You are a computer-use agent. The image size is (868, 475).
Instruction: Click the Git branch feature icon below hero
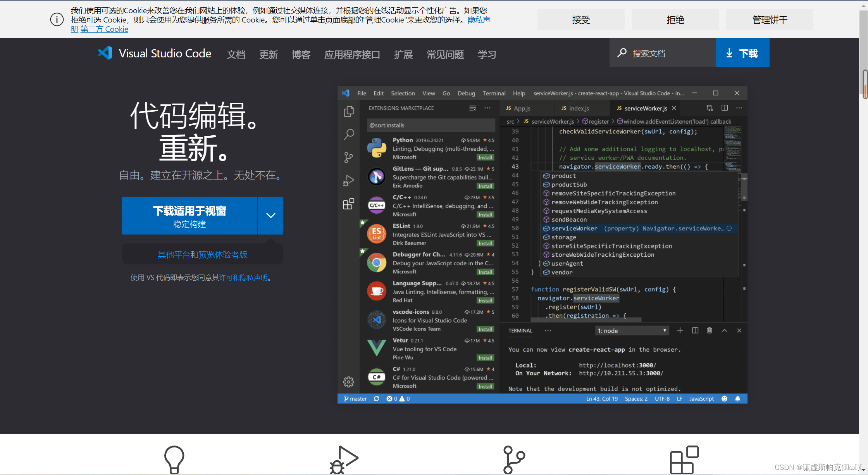514,459
